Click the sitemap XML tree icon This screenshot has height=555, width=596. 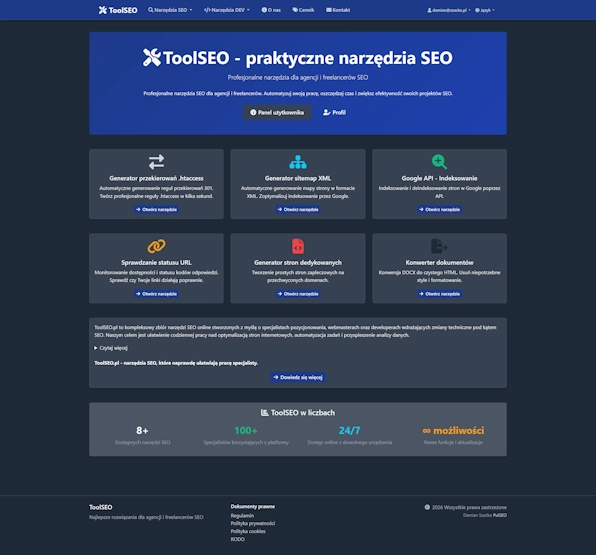[x=298, y=162]
